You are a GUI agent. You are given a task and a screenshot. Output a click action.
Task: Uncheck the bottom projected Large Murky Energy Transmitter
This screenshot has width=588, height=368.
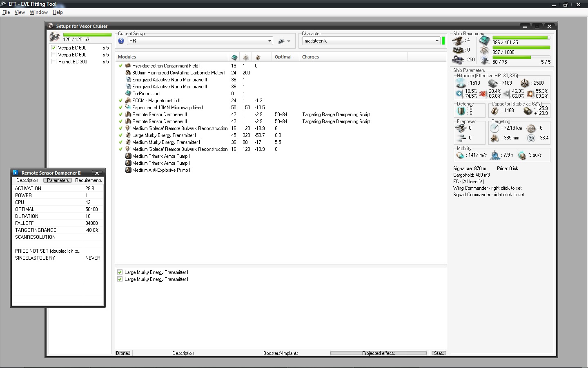tap(120, 279)
